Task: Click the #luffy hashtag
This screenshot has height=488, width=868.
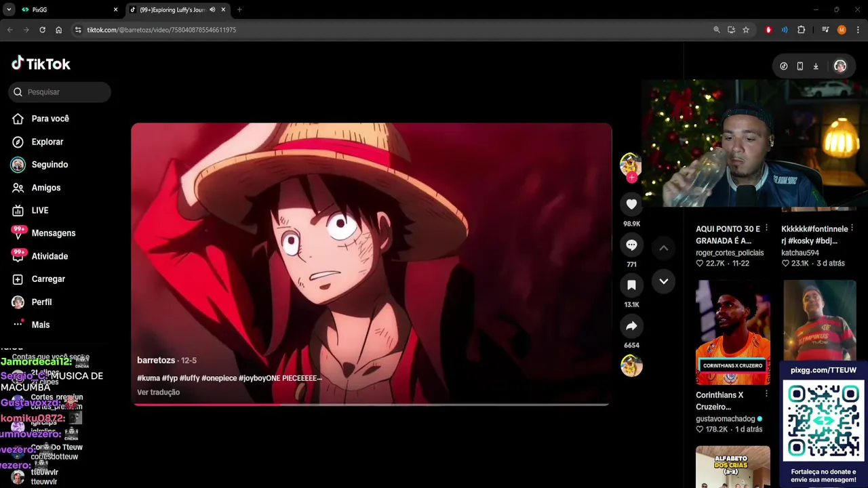Action: coord(189,378)
